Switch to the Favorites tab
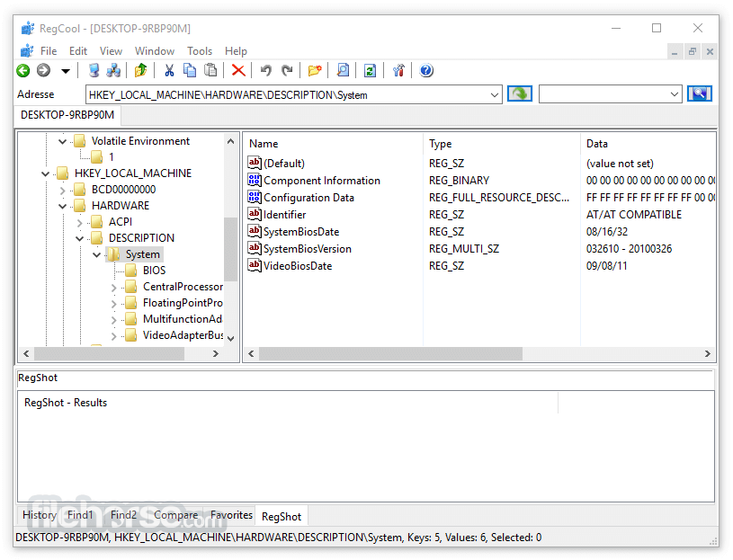The width and height of the screenshot is (733, 560). pos(231,515)
